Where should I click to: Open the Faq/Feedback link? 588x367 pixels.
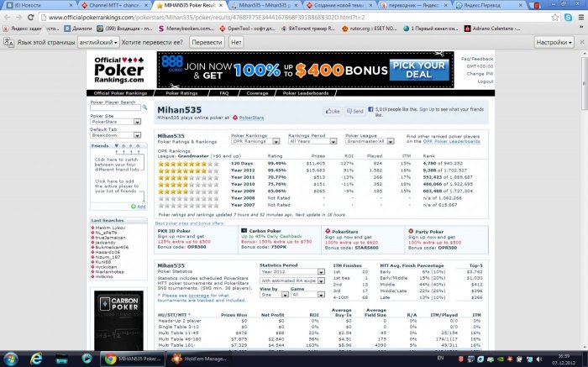tap(477, 59)
